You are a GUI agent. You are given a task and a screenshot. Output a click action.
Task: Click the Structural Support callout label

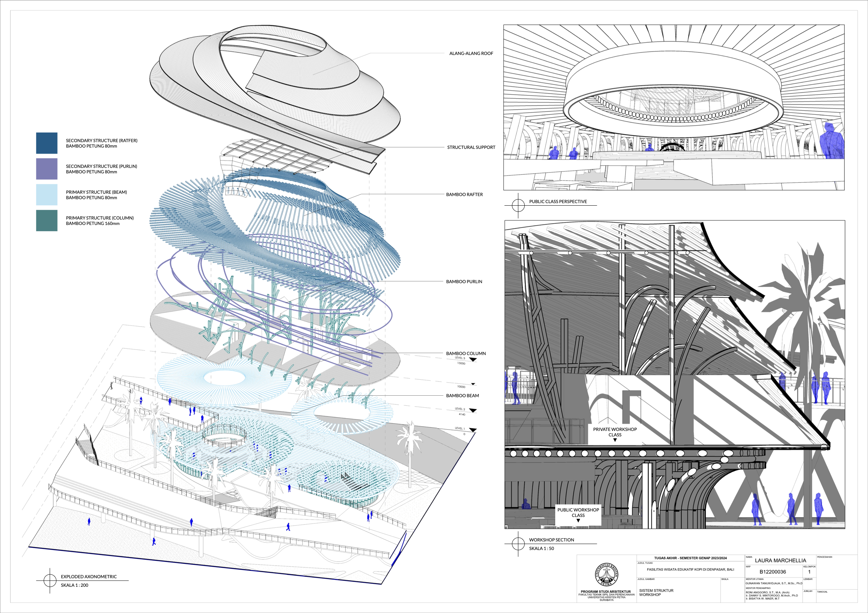471,147
